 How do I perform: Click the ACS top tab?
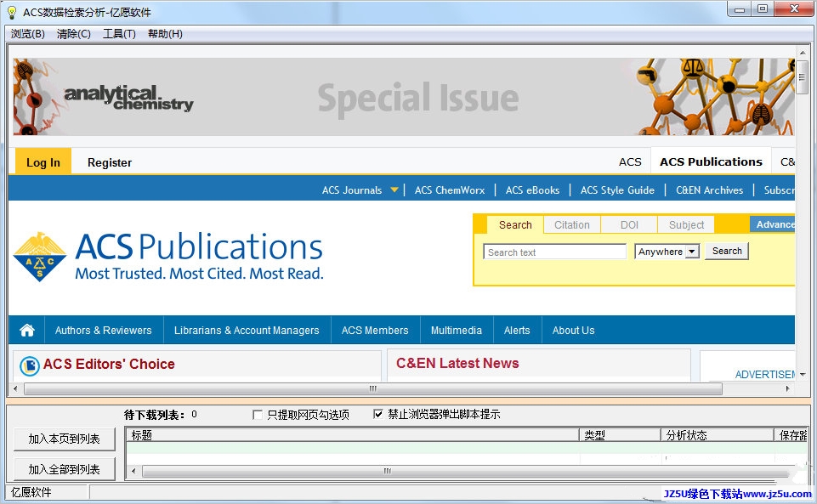(x=630, y=162)
